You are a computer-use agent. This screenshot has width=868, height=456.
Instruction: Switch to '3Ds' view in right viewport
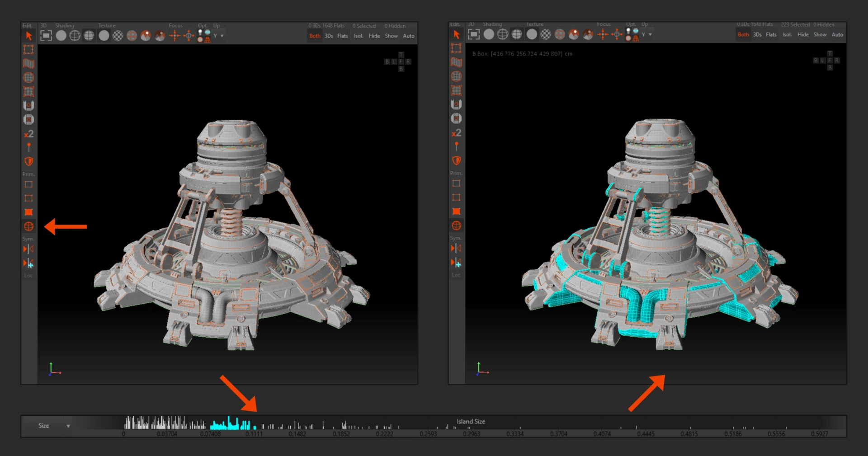(x=757, y=35)
